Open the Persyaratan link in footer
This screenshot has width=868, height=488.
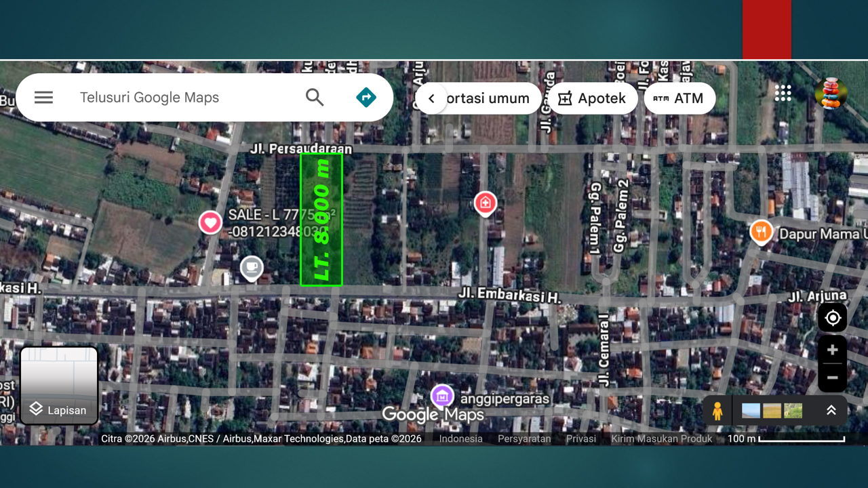(x=524, y=439)
